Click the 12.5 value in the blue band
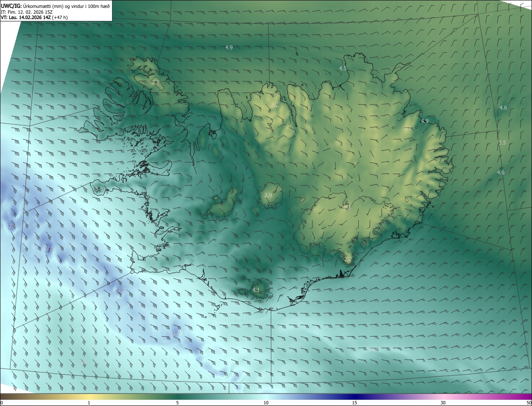This screenshot has height=406, width=532. point(50,249)
